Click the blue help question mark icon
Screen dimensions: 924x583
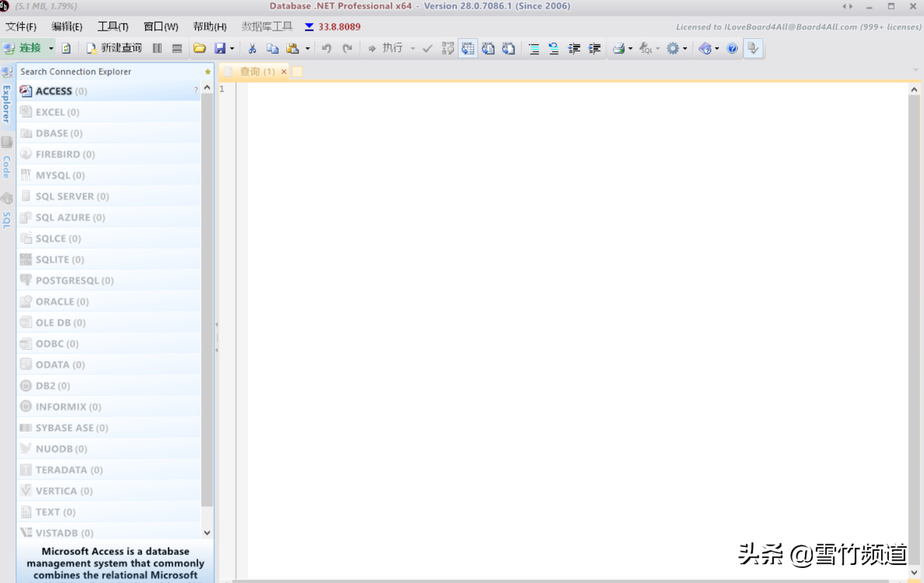(732, 49)
